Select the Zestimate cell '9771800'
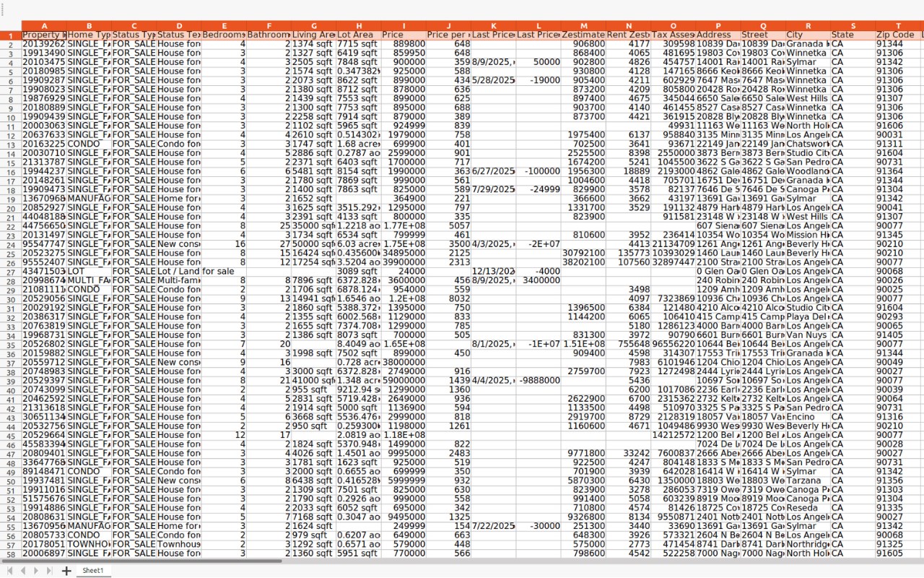Screen dimensions: 924x578 [583, 453]
